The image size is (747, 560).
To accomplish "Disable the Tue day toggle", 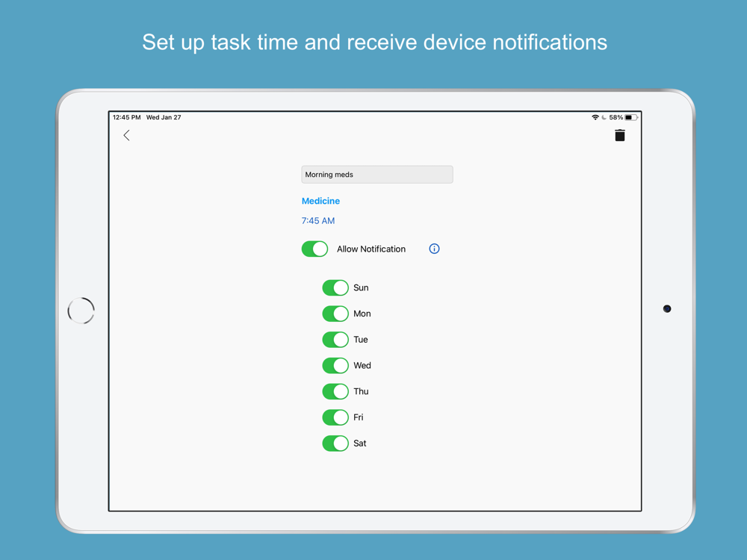I will point(335,340).
